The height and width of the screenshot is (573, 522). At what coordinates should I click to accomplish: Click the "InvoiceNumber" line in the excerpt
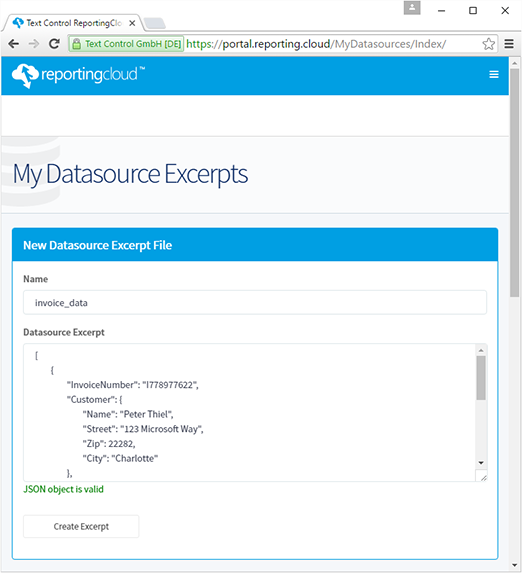132,385
